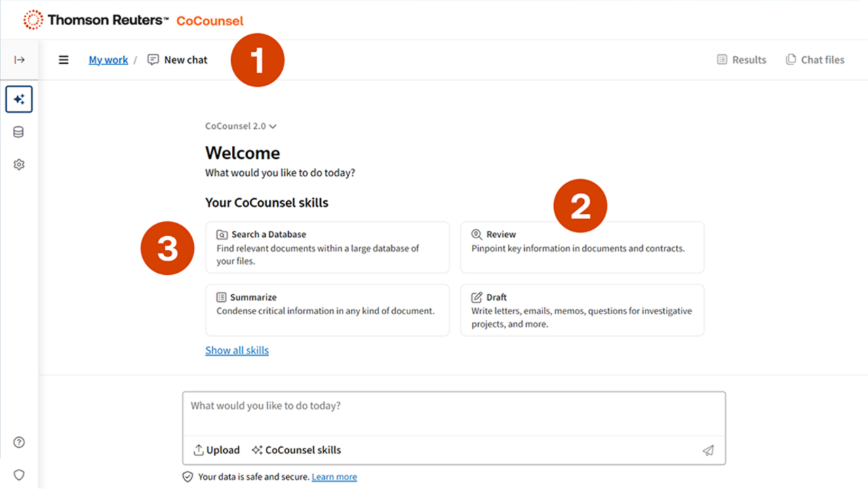This screenshot has width=868, height=490.
Task: Click Show all skills link
Action: pyautogui.click(x=237, y=350)
